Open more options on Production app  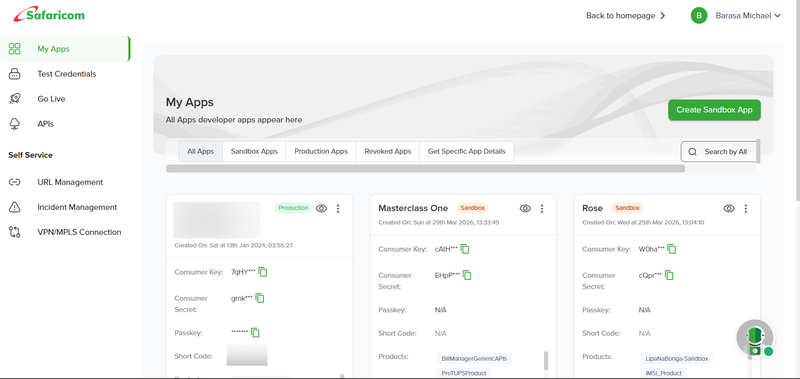click(x=338, y=208)
